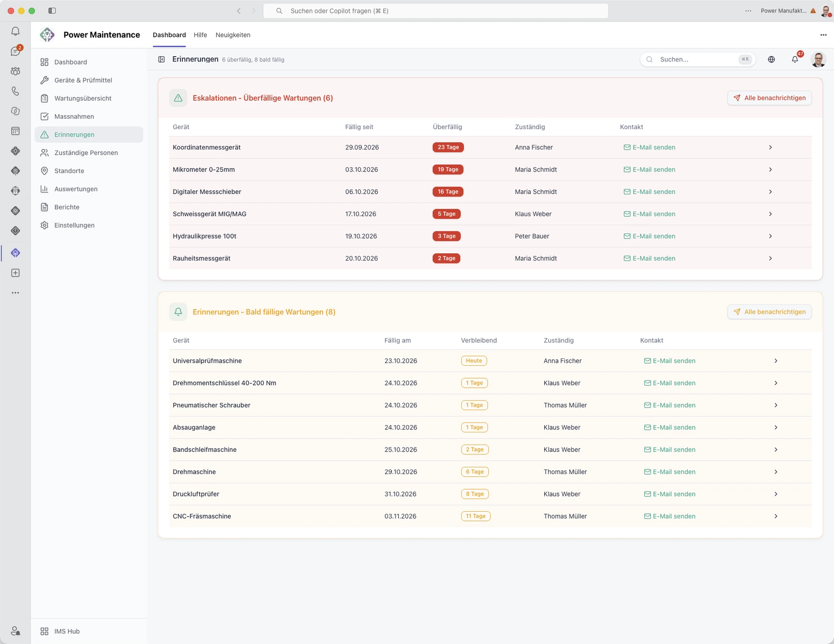This screenshot has width=834, height=644.
Task: Switch to the Neuigkeiten tab
Action: coord(233,35)
